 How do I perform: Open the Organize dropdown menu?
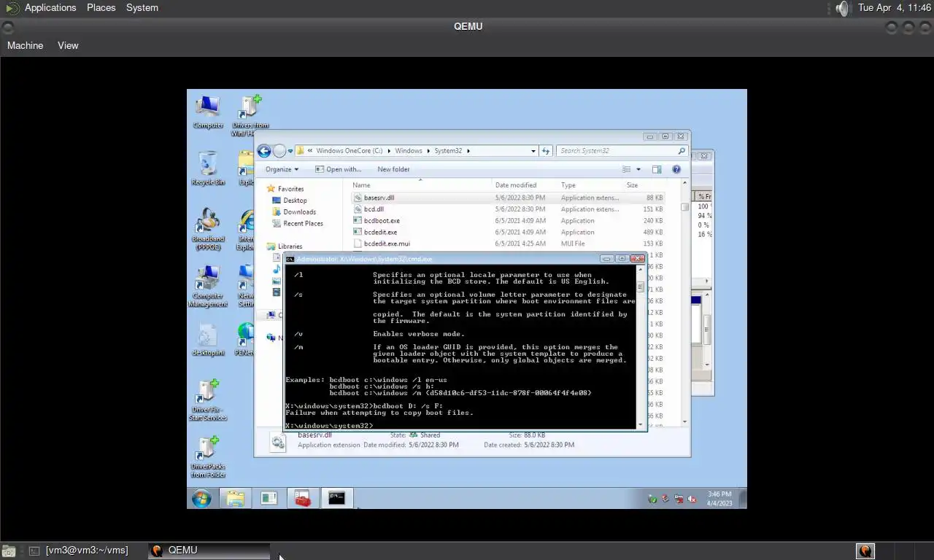[x=282, y=169]
